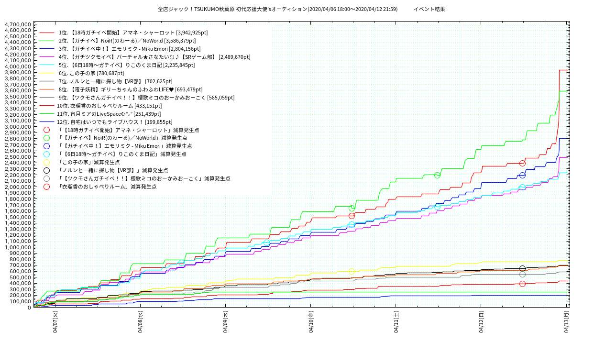Pick the black circle legend marker for ノルンと一緒に探し物
The image size is (594, 364).
tap(46, 170)
